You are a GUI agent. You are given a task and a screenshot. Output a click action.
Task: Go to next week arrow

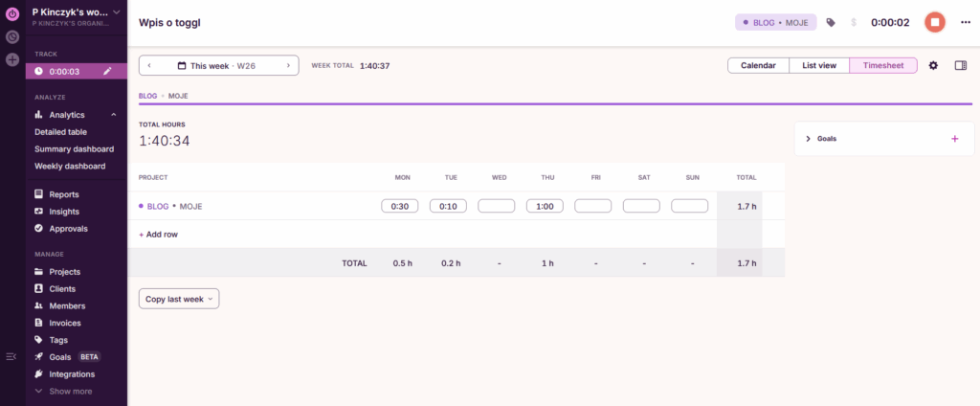click(x=288, y=65)
